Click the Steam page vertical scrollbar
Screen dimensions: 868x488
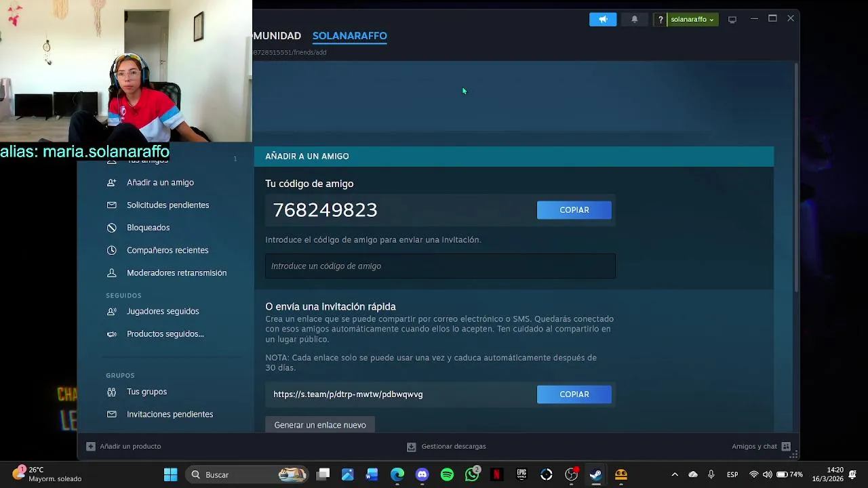(796, 176)
